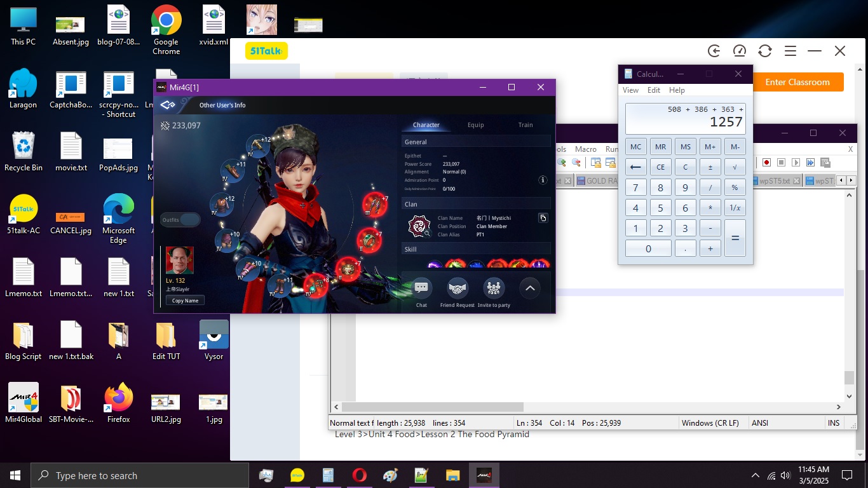Click Opera icon in taskbar
Viewport: 868px width, 488px height.
(359, 475)
